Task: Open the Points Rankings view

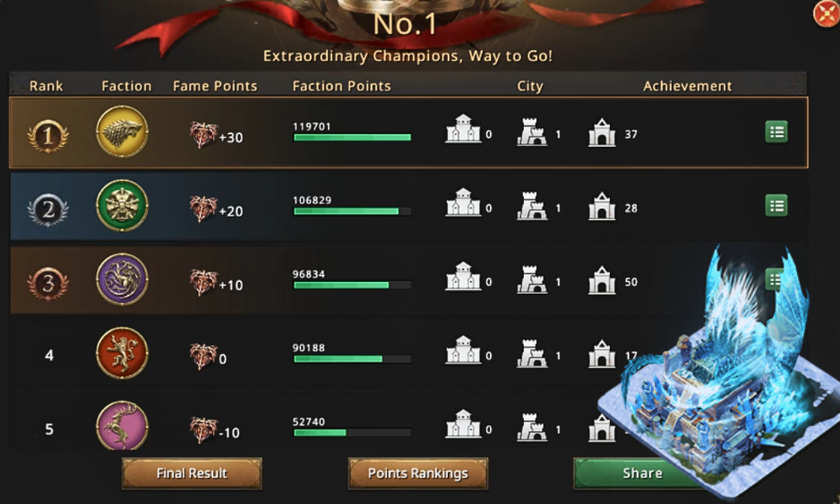Action: [x=418, y=474]
